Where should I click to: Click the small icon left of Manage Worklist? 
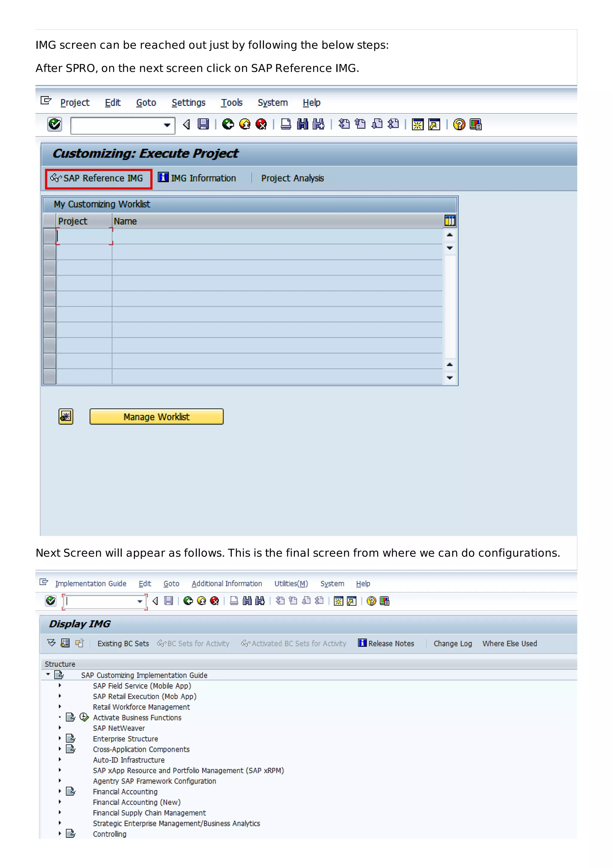(x=66, y=417)
